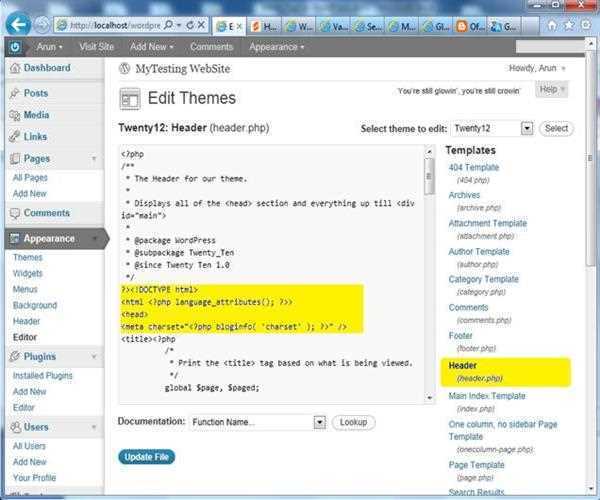Click the Users icon in sidebar

(13, 428)
